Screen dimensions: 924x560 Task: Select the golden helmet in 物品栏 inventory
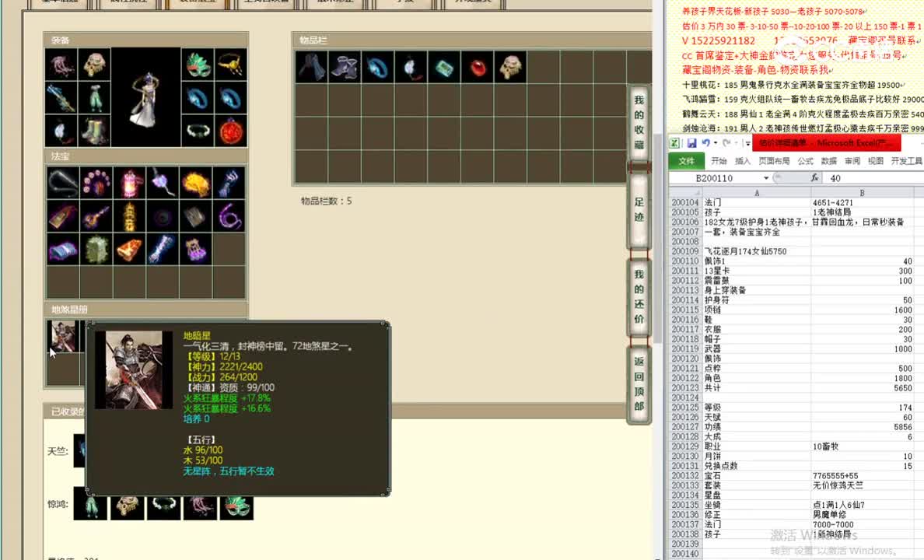pos(510,67)
